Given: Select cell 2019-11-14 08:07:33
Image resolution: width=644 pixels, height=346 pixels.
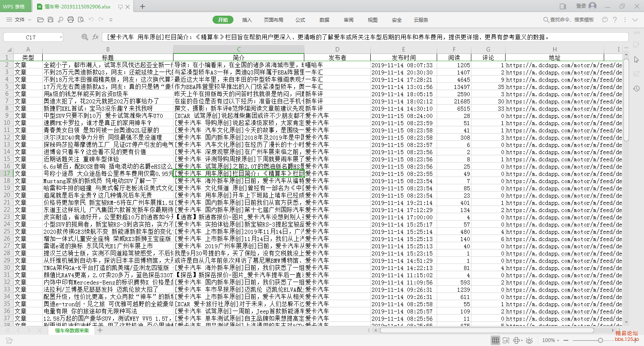Looking at the screenshot, I should (x=404, y=65).
